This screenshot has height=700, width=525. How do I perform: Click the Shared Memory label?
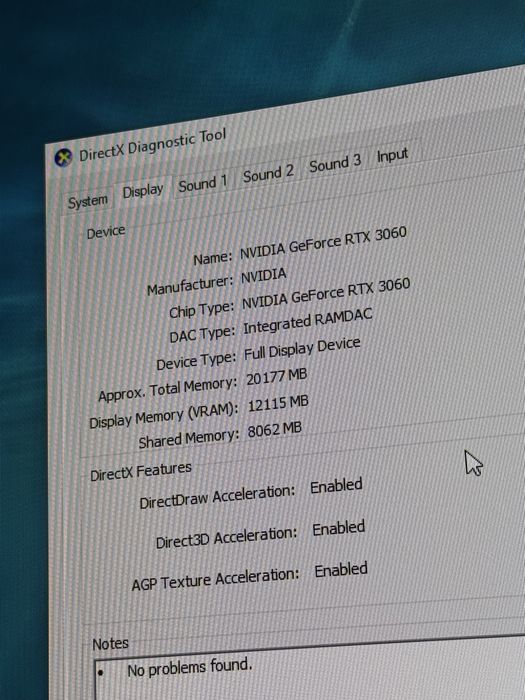click(x=189, y=438)
